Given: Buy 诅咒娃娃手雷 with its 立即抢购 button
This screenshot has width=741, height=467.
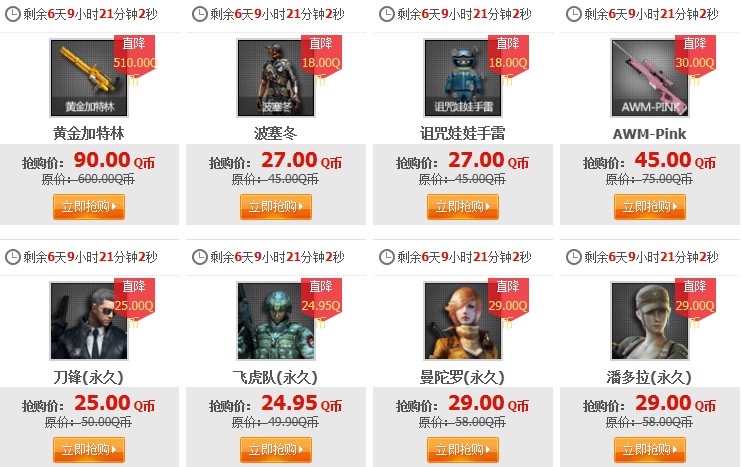Looking at the screenshot, I should point(463,207).
